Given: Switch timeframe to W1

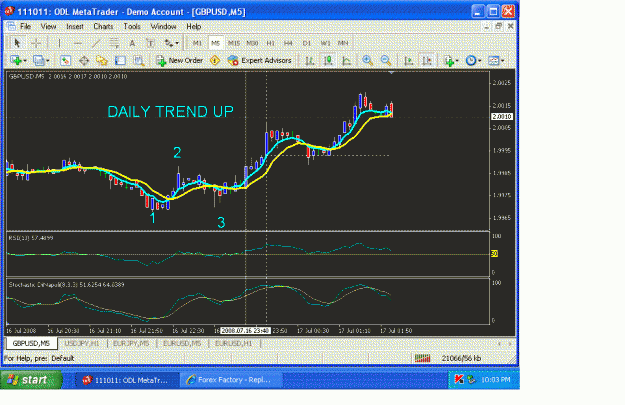Looking at the screenshot, I should (x=325, y=43).
